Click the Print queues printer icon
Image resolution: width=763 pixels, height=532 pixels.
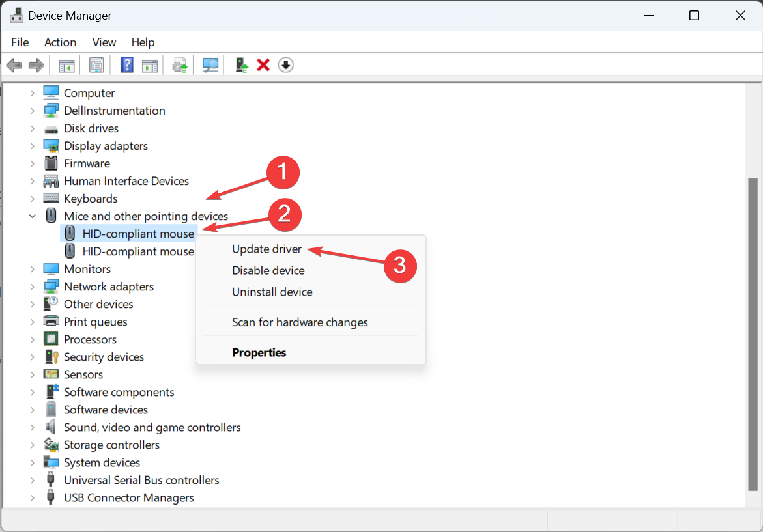coord(51,321)
